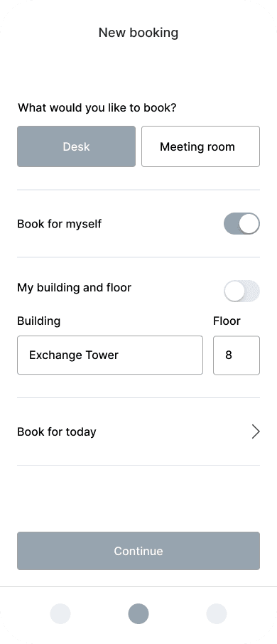Click the number 8 in Floor box
Screen dimensions: 277x644
coord(229,355)
